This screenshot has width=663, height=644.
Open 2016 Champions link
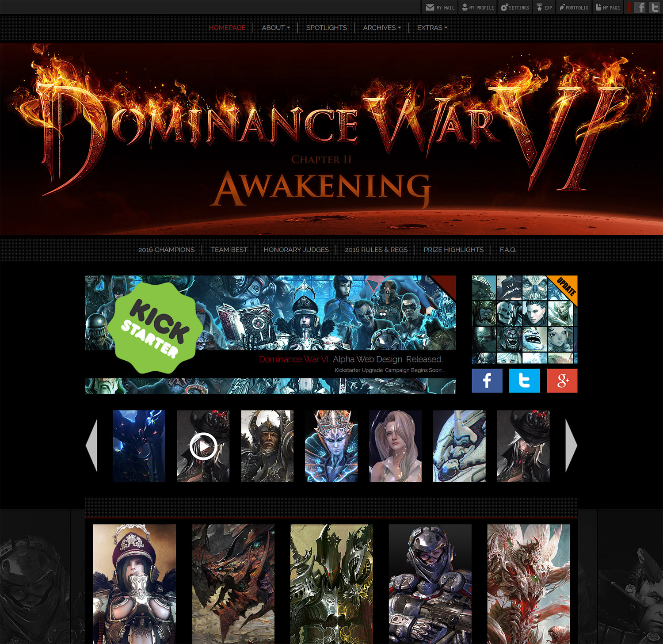pyautogui.click(x=166, y=250)
